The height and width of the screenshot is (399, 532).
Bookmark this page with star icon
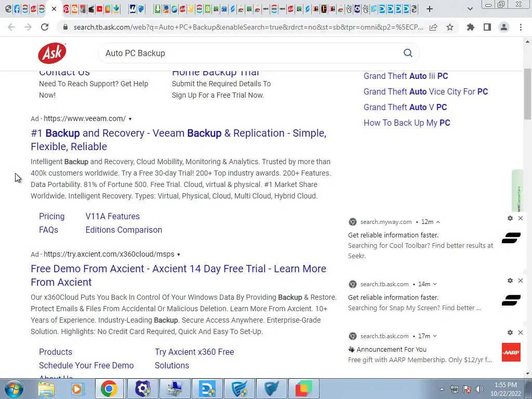pyautogui.click(x=450, y=27)
